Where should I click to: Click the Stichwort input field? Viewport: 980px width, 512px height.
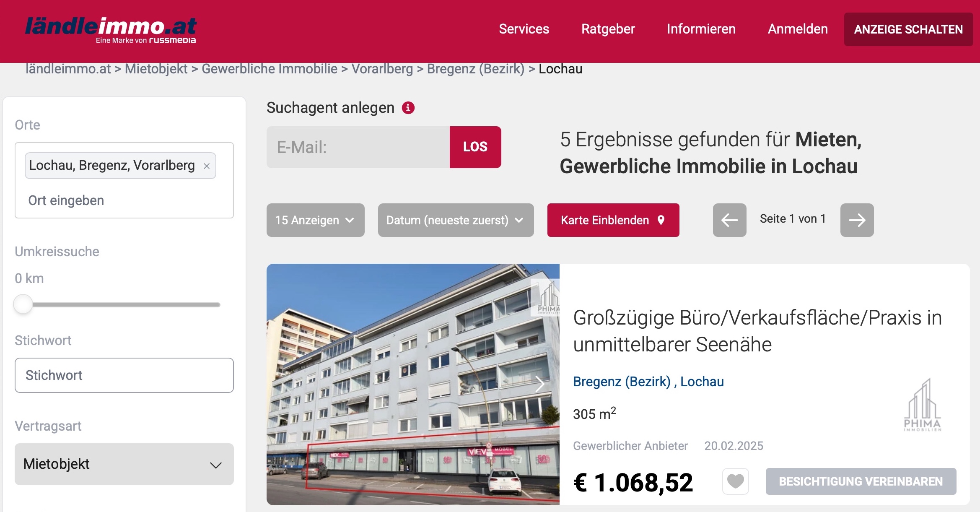124,375
